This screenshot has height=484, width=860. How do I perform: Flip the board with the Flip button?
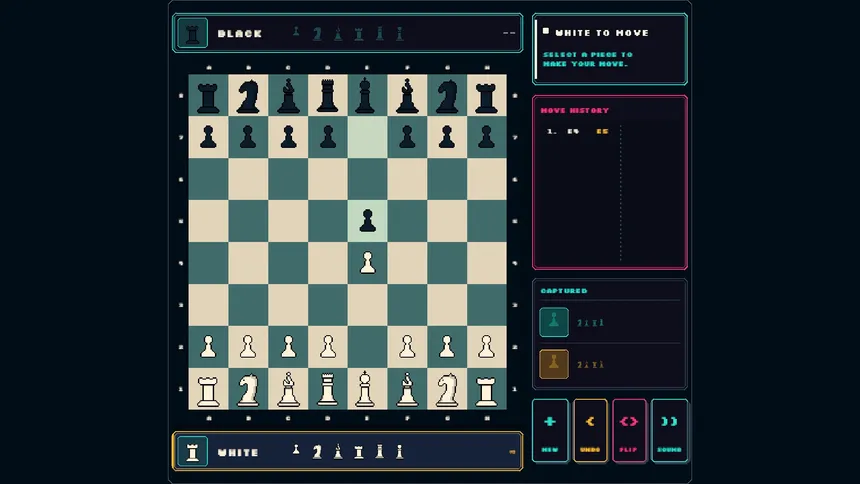(x=629, y=431)
